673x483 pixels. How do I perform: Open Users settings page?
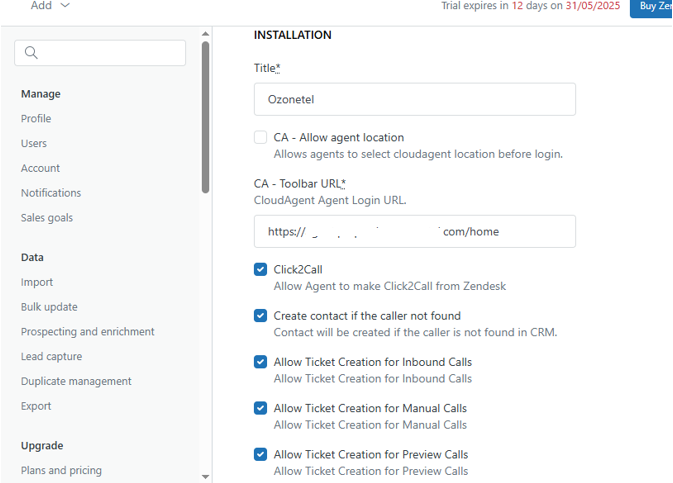[x=34, y=143]
